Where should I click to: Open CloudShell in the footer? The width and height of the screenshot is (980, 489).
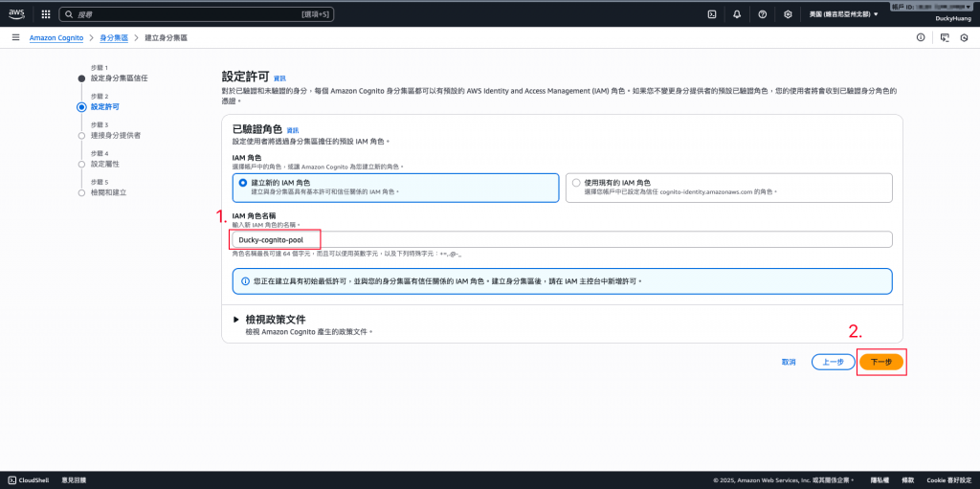29,480
